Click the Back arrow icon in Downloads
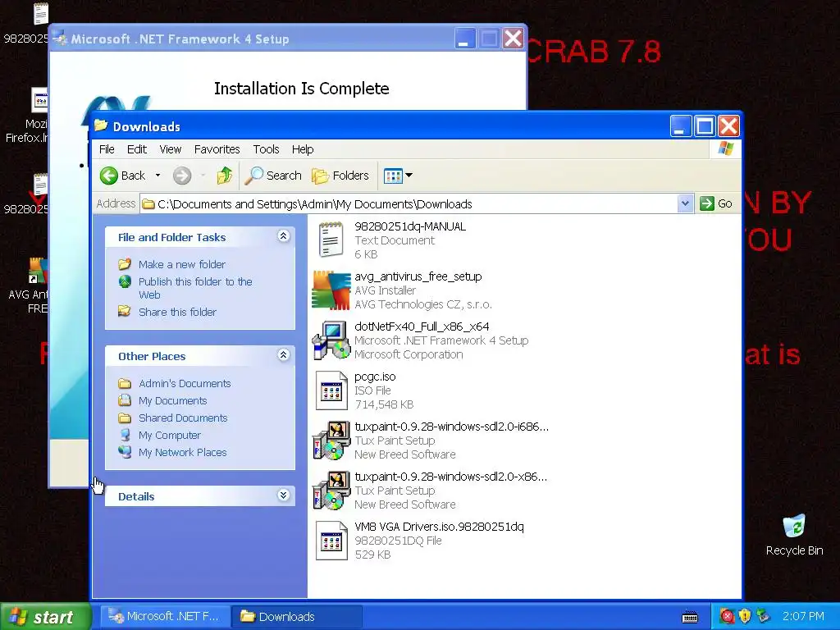 coord(109,176)
